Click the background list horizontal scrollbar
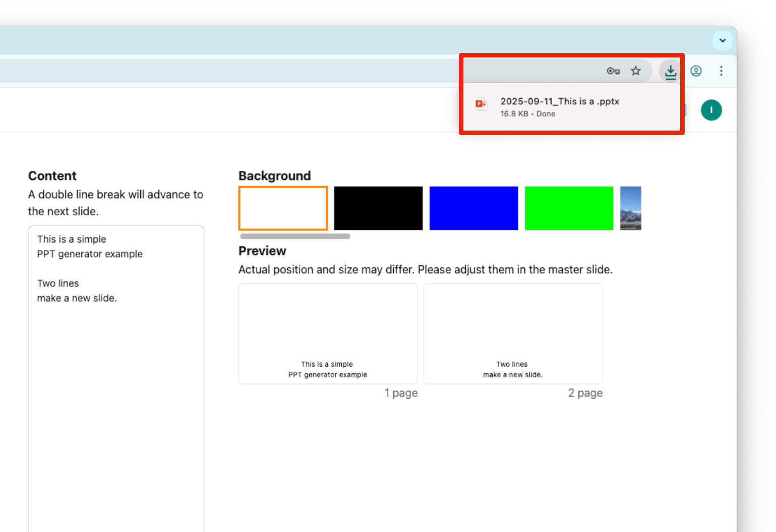 [x=295, y=236]
